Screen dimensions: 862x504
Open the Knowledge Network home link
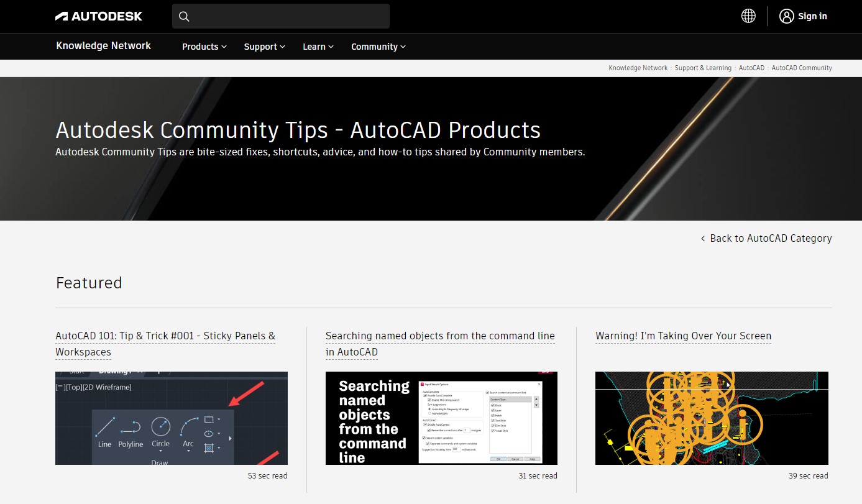104,46
